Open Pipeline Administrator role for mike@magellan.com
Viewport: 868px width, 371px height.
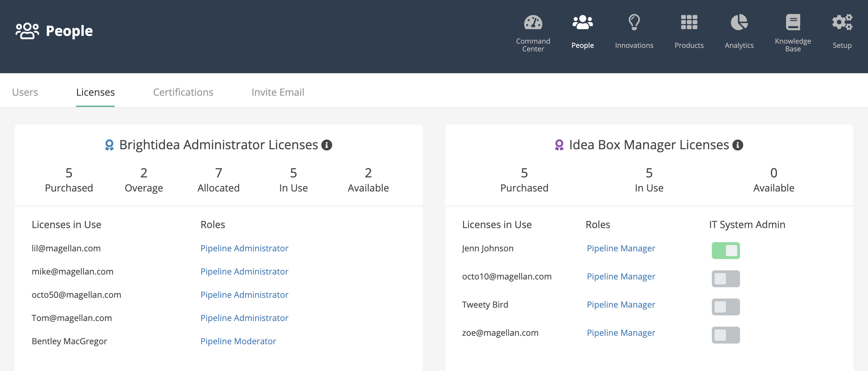tap(244, 272)
